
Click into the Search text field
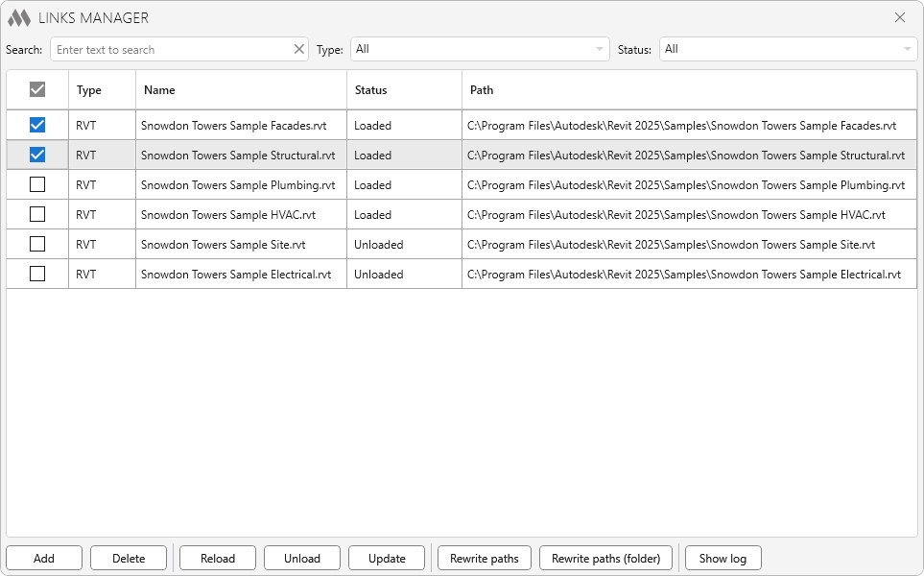(x=171, y=49)
